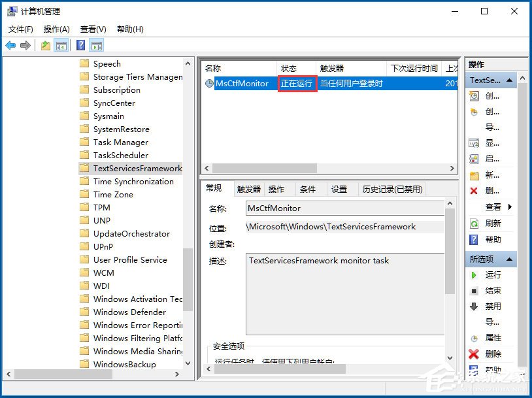Refresh the task list via the refresh icon
This screenshot has width=532, height=398.
tap(474, 222)
